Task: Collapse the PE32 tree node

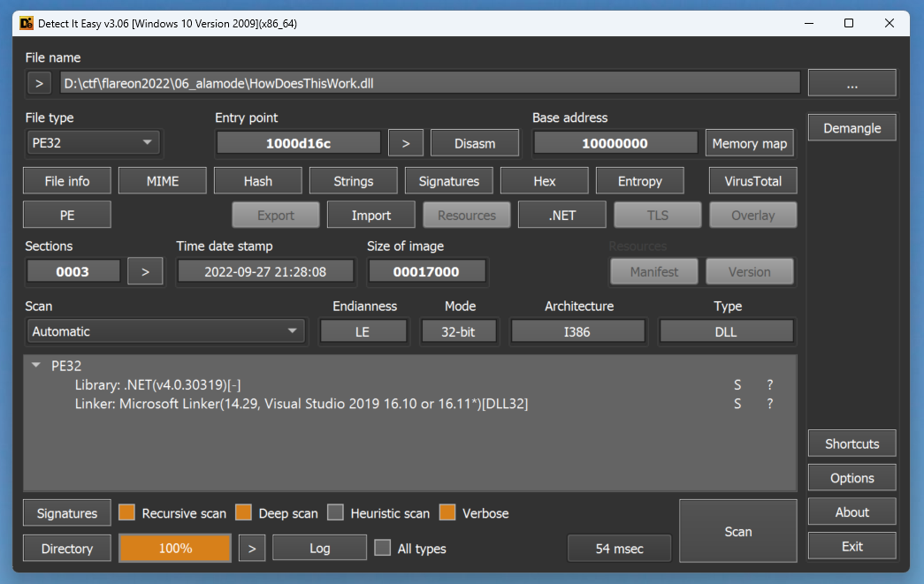Action: point(35,366)
